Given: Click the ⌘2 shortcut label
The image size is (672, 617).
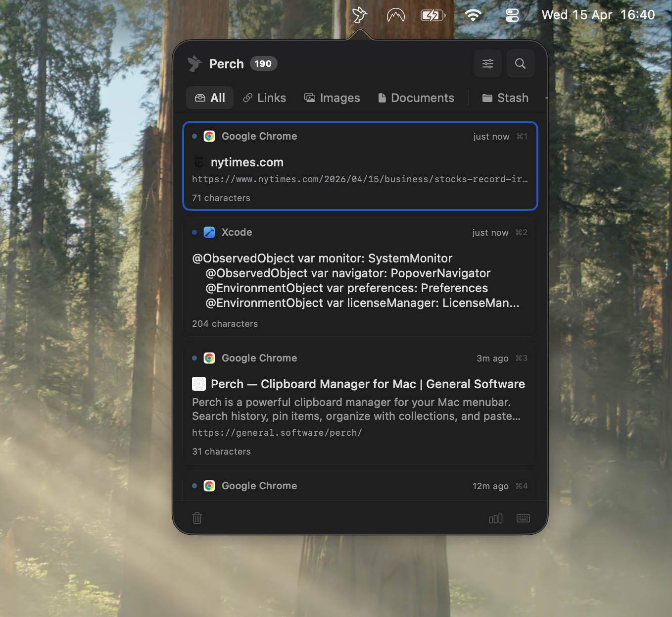Looking at the screenshot, I should [x=522, y=232].
